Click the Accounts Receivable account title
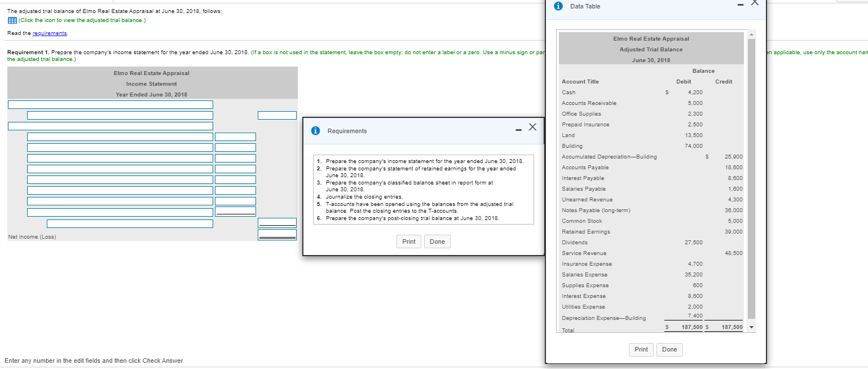Screen dimensions: 868x369 tap(589, 103)
